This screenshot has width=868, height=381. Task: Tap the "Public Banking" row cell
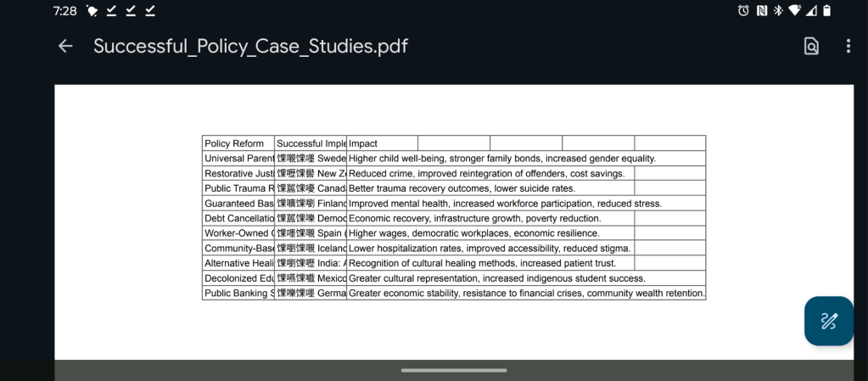pyautogui.click(x=238, y=294)
